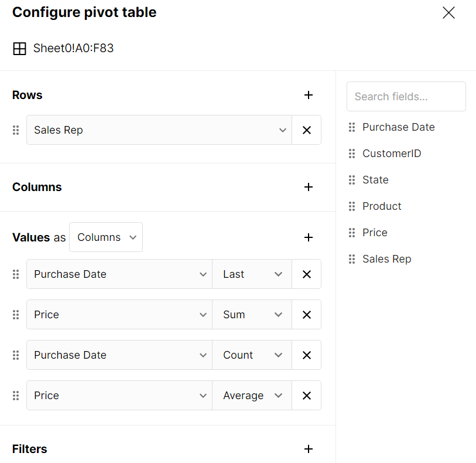Remove the Price Sum value
476x463 pixels.
click(306, 314)
